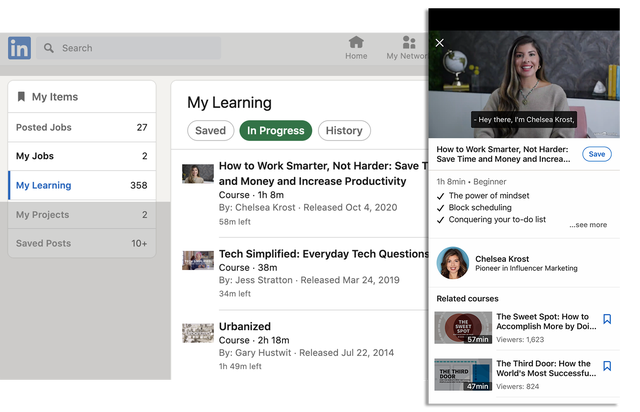Save the course with the Save button
640x412 pixels.
tap(596, 154)
